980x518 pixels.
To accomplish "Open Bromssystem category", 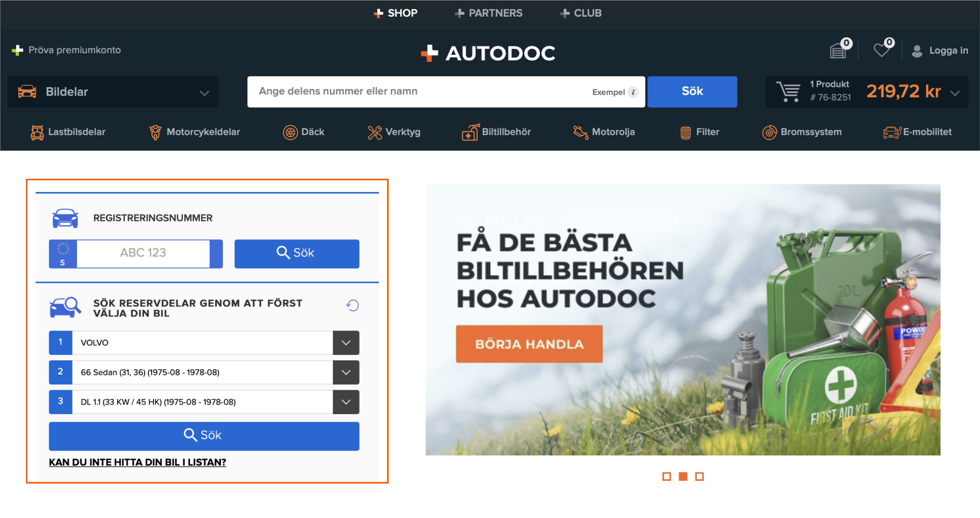I will click(802, 132).
